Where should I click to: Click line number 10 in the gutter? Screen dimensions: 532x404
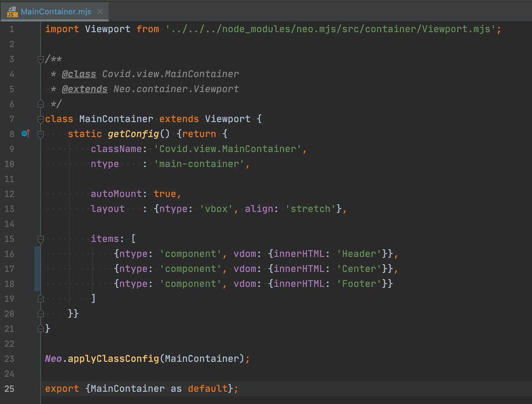click(9, 164)
